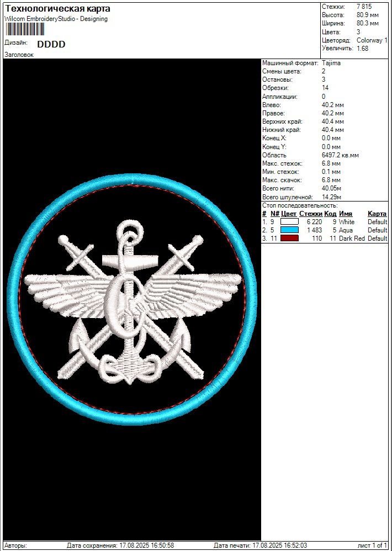Screen dimensions: 392x551
Task: Click the 'Стежки' column header
Action: pos(311,214)
